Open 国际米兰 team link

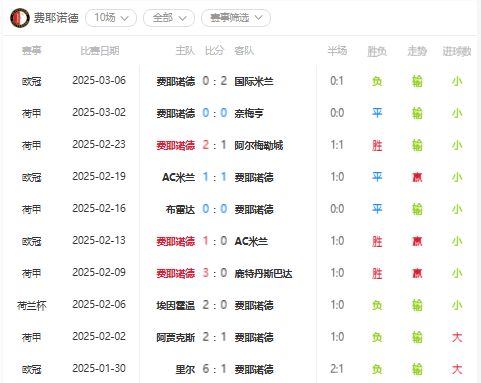pos(254,81)
